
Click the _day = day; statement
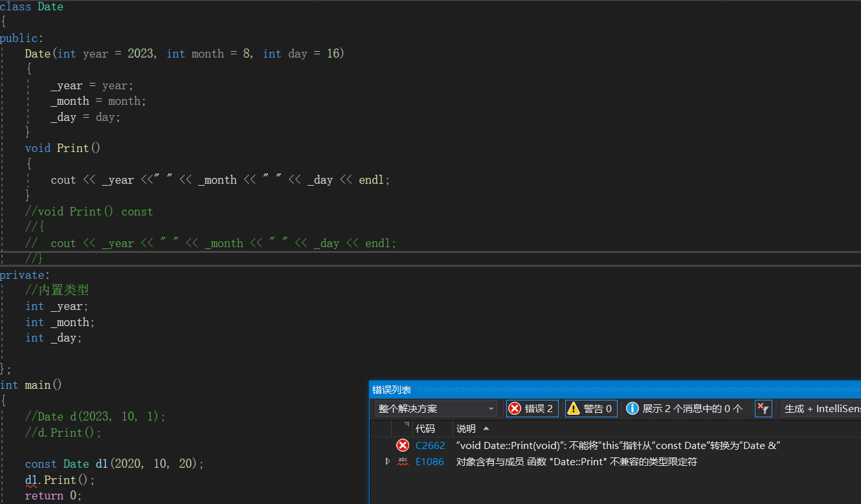[85, 117]
